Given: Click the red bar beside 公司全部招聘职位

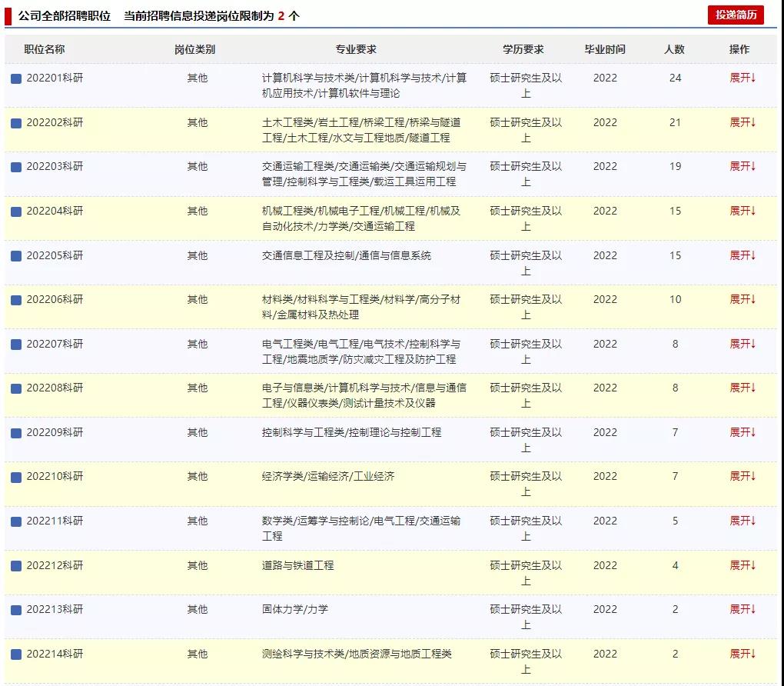Looking at the screenshot, I should 8,15.
